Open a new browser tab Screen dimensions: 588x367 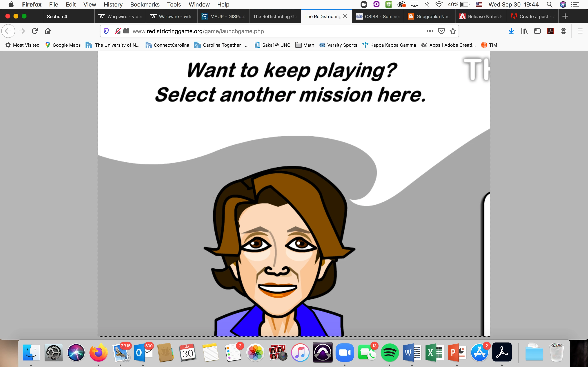tap(565, 16)
